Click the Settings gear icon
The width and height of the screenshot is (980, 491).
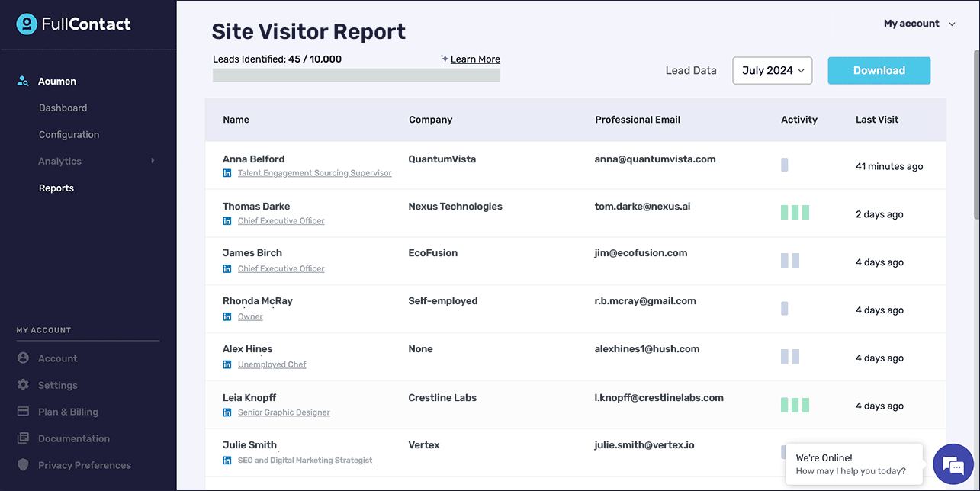[23, 385]
